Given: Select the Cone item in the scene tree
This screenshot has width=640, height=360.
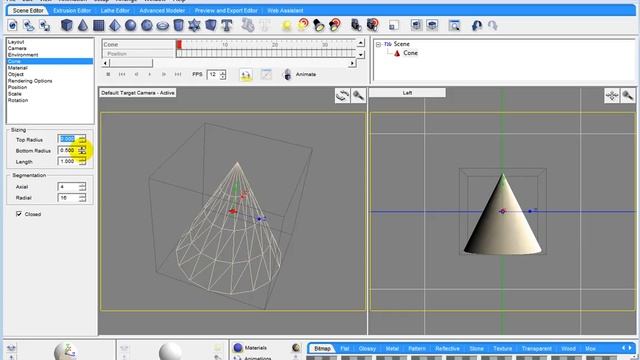Looking at the screenshot, I should pos(410,53).
